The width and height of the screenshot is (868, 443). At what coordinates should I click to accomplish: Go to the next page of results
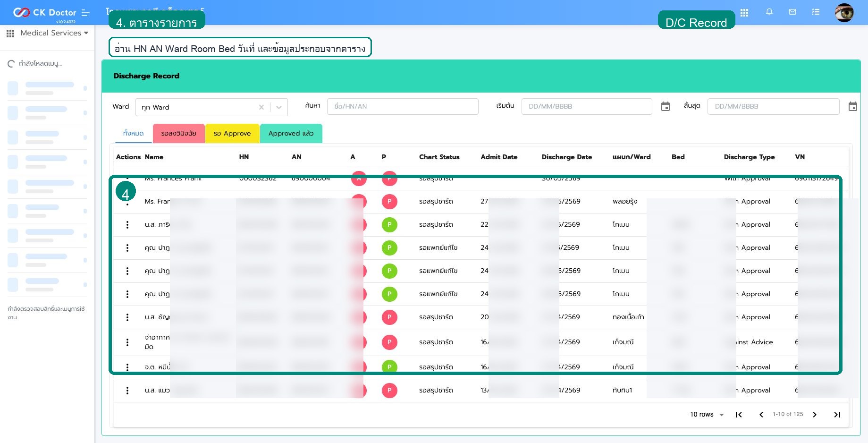tap(815, 415)
